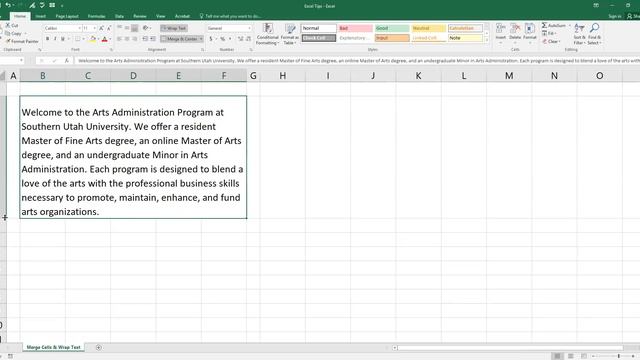Image resolution: width=640 pixels, height=360 pixels.
Task: Click the Orientation text angle icon
Action: [146, 28]
